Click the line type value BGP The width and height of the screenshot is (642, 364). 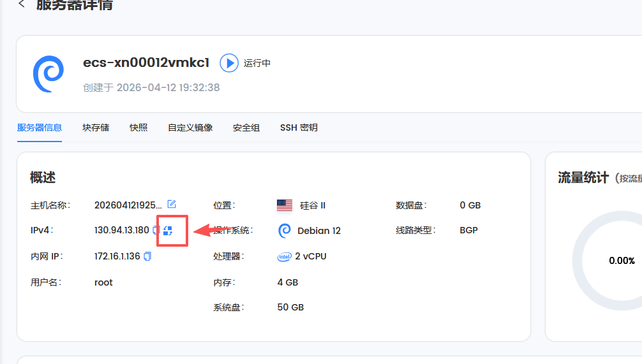[469, 230]
